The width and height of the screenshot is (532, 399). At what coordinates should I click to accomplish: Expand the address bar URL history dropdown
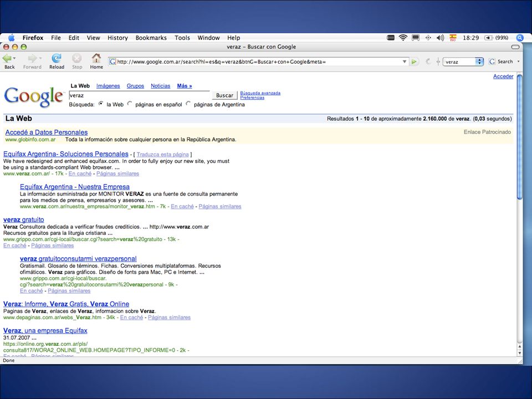coord(405,62)
